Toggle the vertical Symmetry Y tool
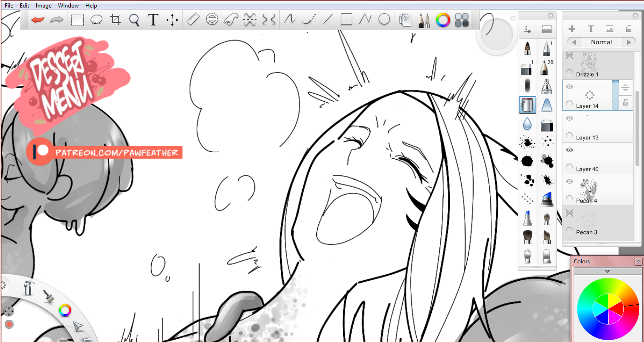644x342 pixels. point(269,20)
